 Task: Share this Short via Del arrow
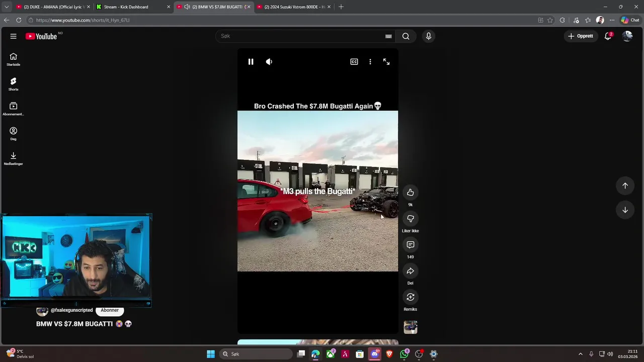[x=411, y=271]
